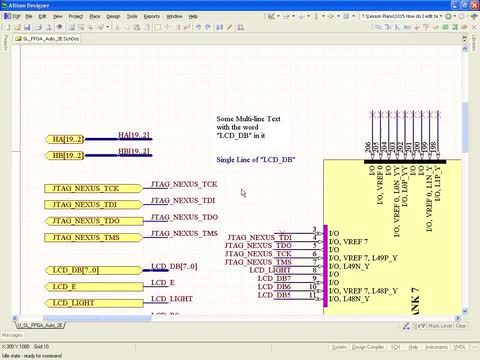Select the Place Wire tool
This screenshot has width=480, height=360.
point(378,27)
